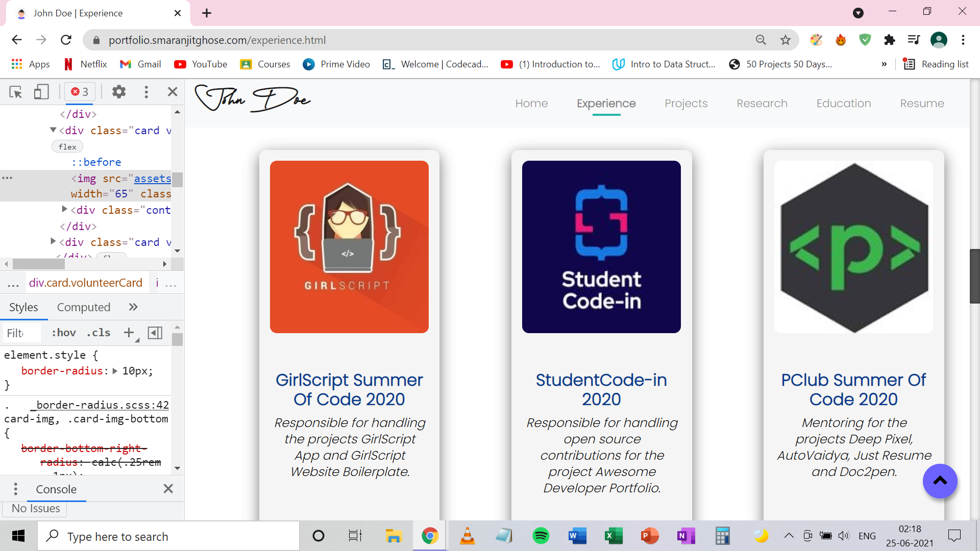980x551 pixels.
Task: Open DevTools settings with the gear icon
Action: coord(118,92)
